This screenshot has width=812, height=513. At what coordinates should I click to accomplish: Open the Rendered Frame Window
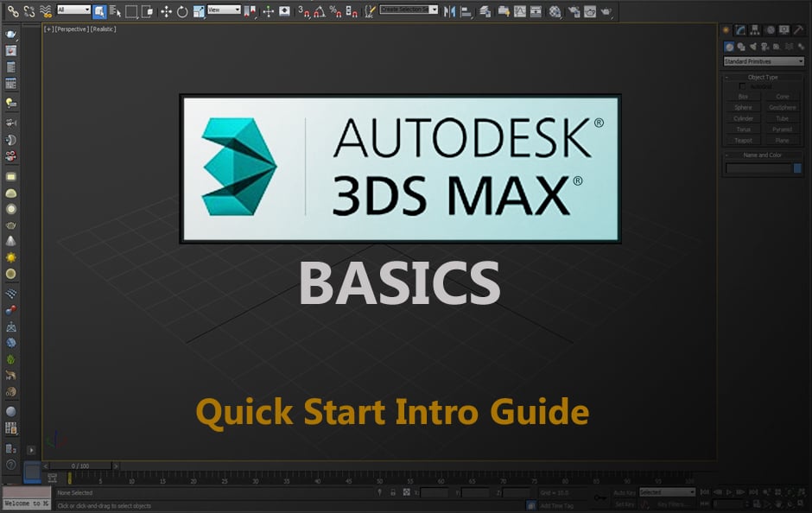coord(590,11)
